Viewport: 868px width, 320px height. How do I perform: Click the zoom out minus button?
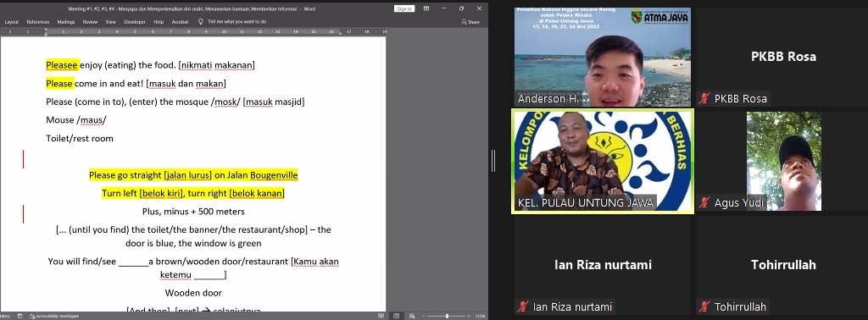pos(424,316)
